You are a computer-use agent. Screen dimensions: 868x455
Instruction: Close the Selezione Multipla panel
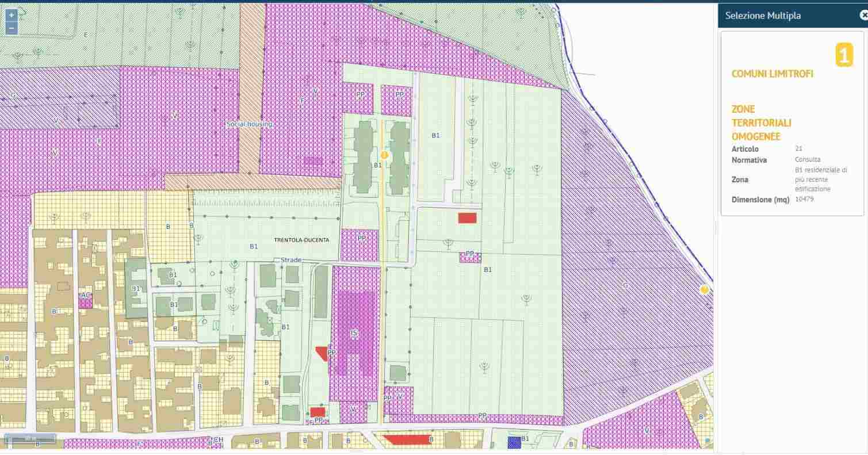(863, 16)
